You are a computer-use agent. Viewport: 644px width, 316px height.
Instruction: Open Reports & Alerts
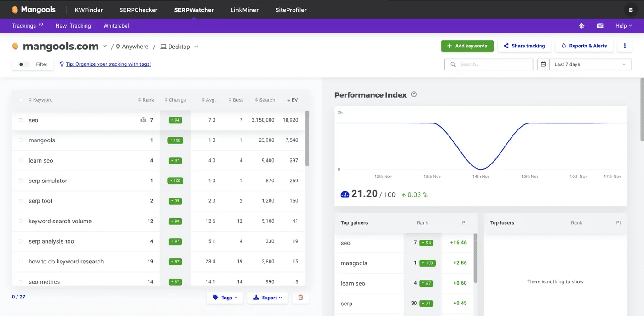pyautogui.click(x=584, y=46)
